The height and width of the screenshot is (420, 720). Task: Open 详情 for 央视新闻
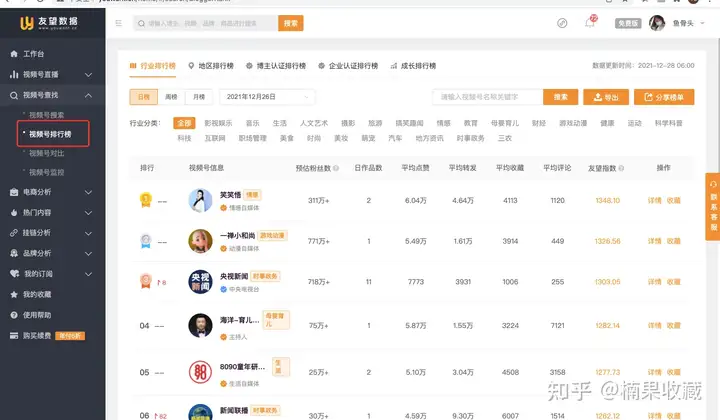pyautogui.click(x=654, y=282)
